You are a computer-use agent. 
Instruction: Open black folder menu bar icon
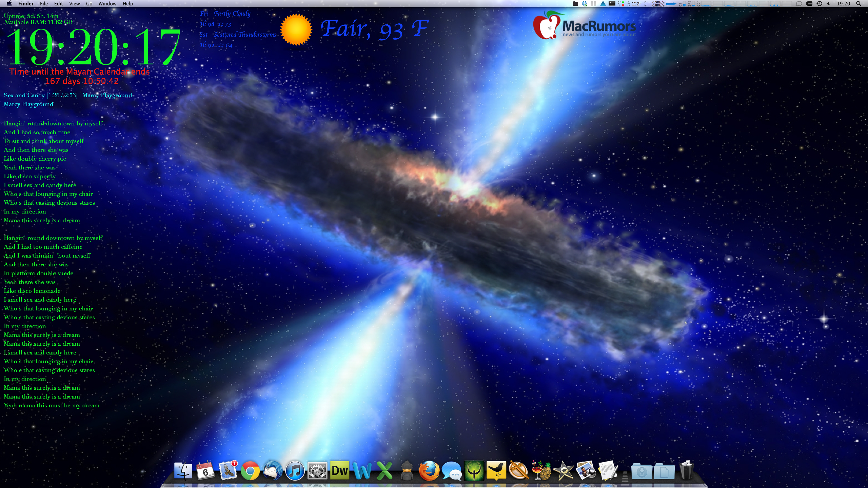point(575,4)
